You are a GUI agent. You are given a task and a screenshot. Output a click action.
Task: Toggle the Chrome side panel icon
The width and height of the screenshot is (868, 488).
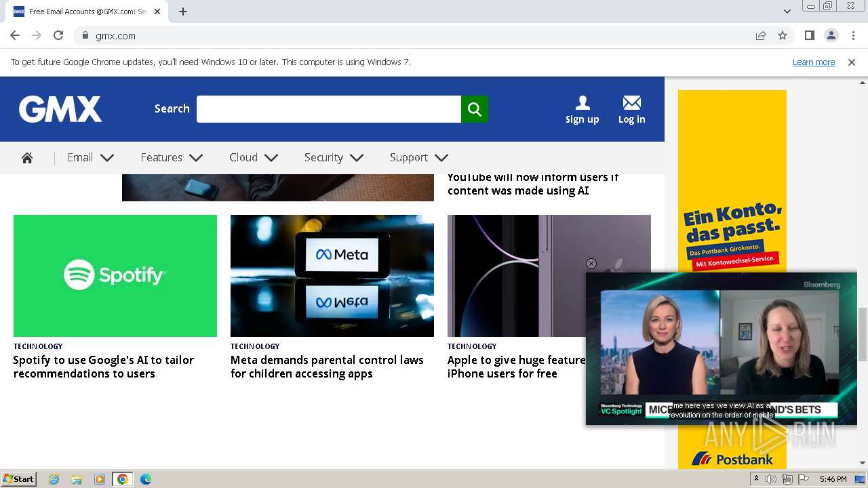[x=810, y=35]
